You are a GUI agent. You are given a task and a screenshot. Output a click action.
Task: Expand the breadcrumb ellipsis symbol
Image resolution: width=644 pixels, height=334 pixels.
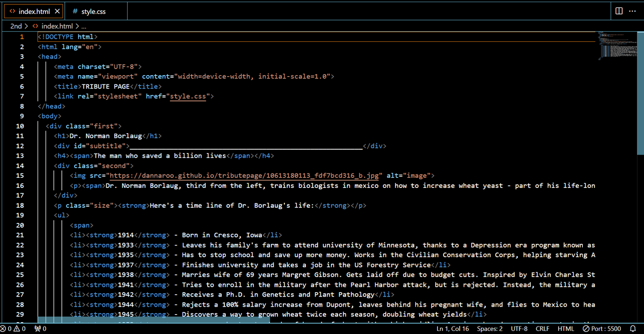pyautogui.click(x=84, y=26)
